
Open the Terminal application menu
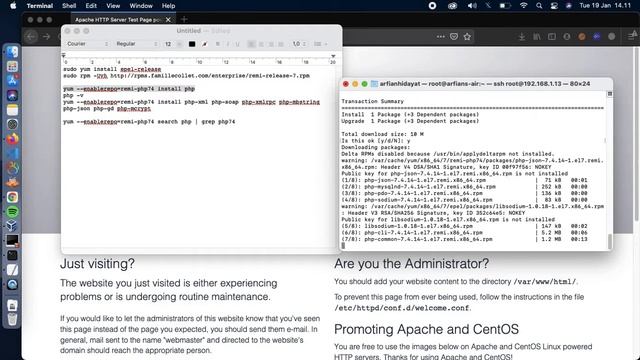point(40,6)
